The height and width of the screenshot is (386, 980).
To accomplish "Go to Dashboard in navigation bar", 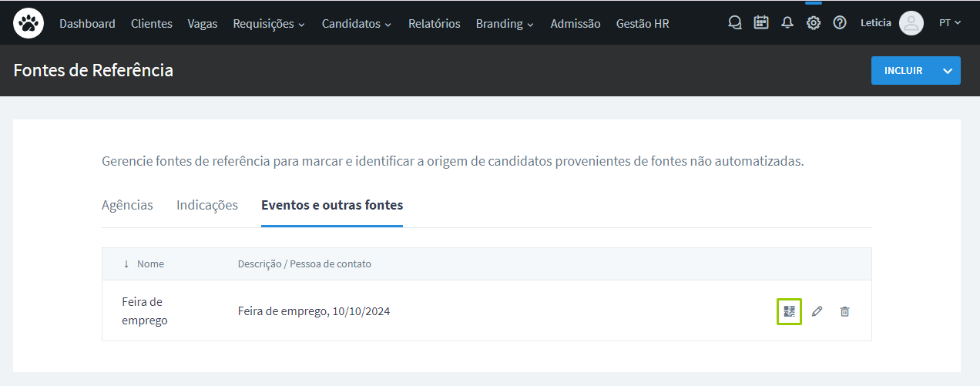I will [x=87, y=24].
